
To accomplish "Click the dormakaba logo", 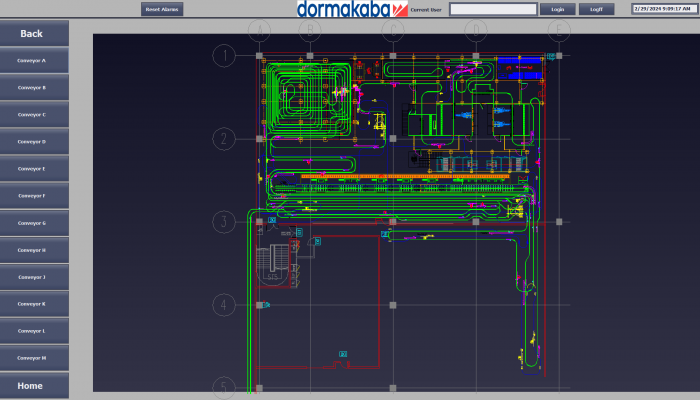I will click(x=353, y=9).
